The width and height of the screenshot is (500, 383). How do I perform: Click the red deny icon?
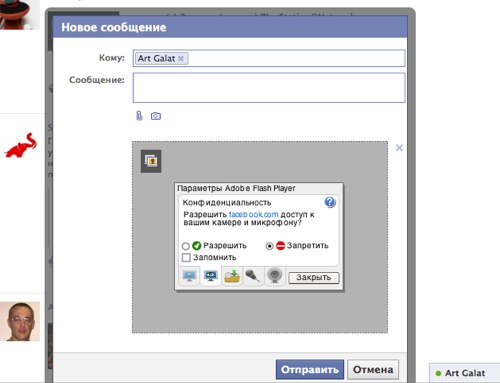click(281, 246)
